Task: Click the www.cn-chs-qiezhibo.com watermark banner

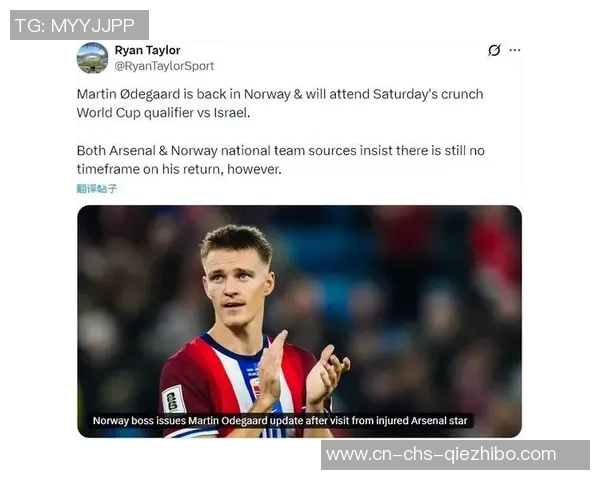Action: coord(455,455)
